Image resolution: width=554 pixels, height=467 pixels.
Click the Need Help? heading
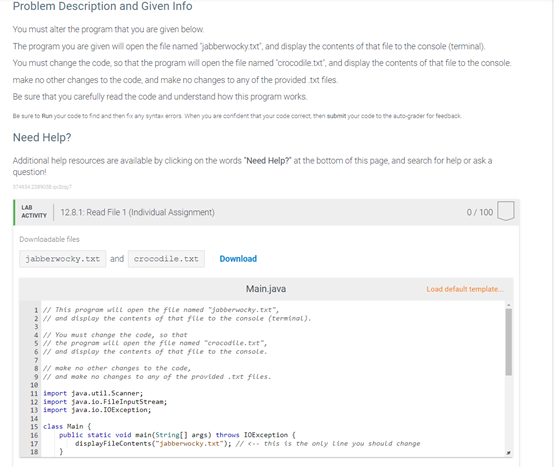(42, 137)
